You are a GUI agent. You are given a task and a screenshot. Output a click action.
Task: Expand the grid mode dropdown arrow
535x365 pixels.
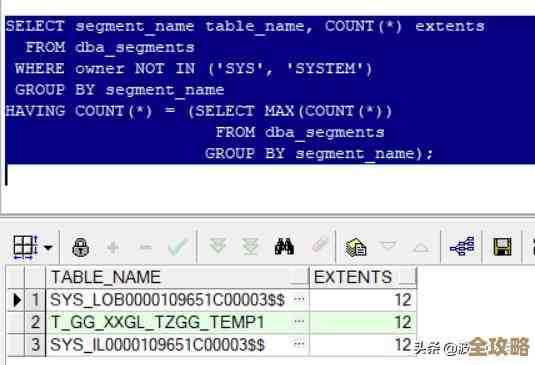point(48,247)
